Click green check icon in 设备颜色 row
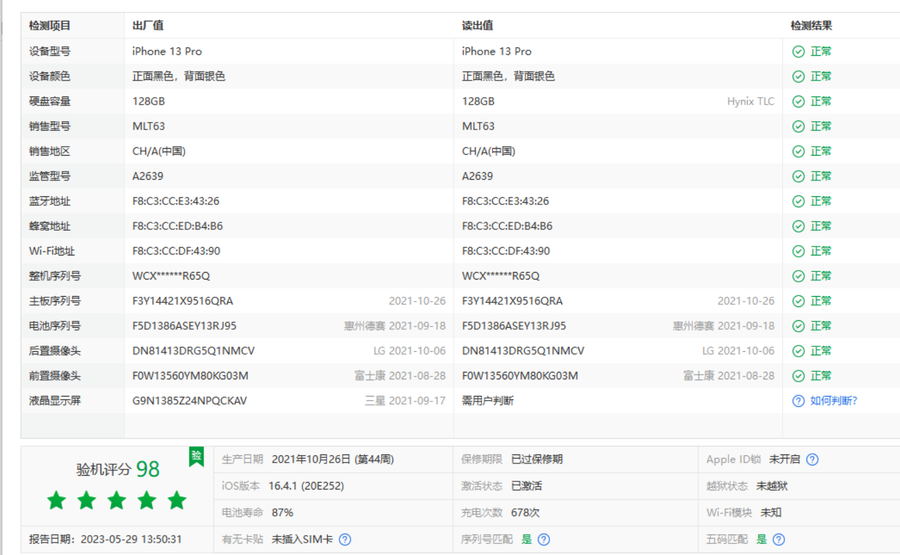 (x=798, y=76)
